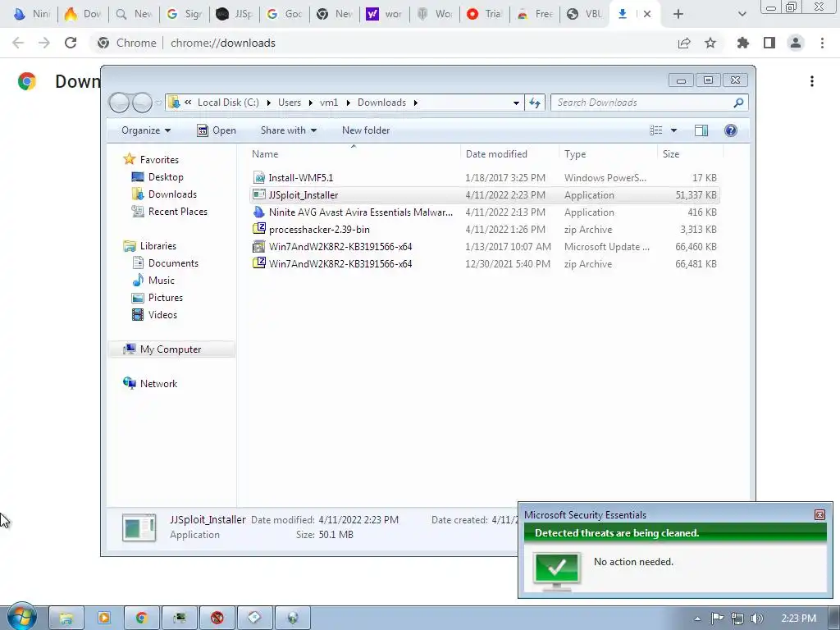
Task: Open Chrome Extensions puzzle icon
Action: click(743, 43)
